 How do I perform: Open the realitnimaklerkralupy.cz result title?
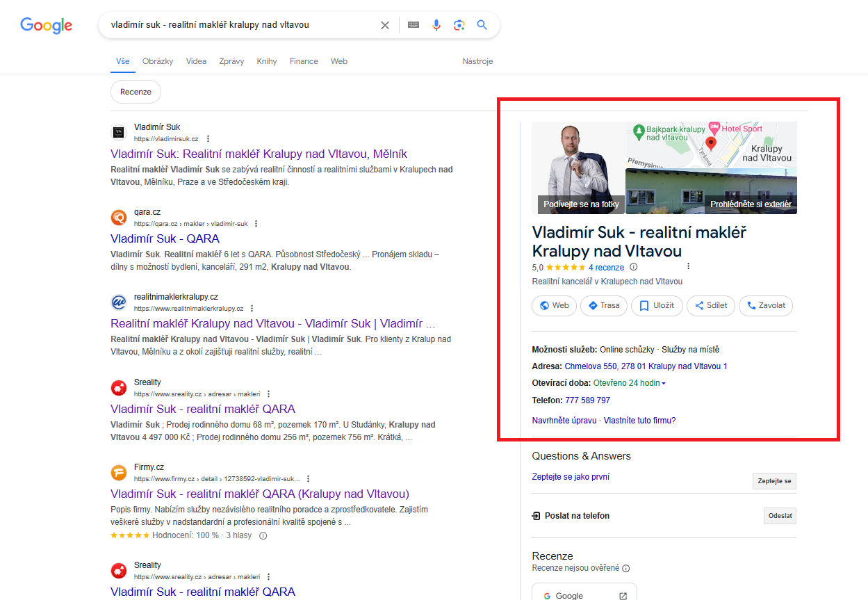click(x=273, y=324)
